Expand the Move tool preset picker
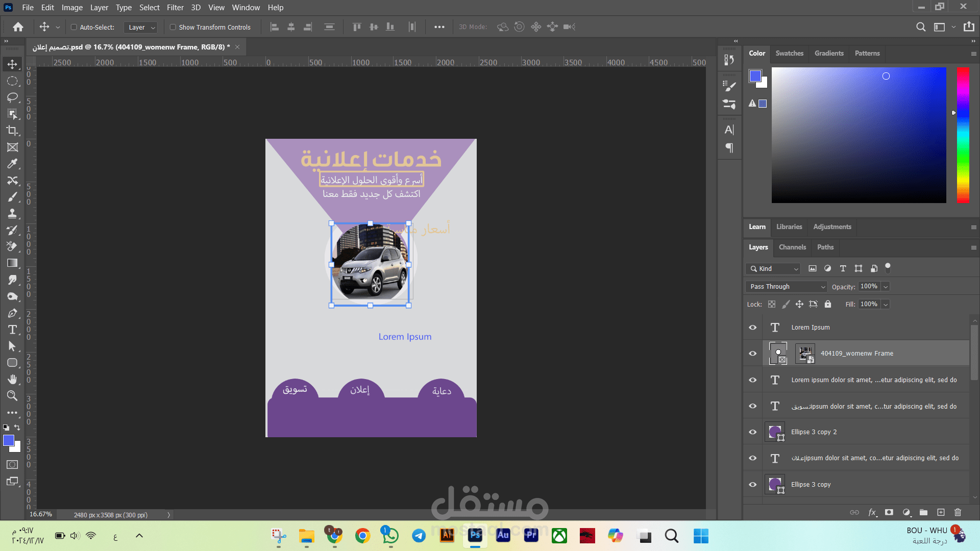 point(57,27)
